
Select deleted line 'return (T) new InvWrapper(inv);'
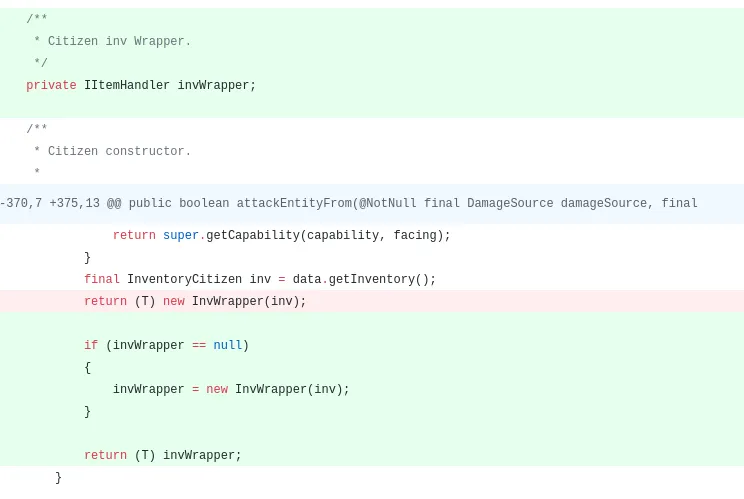tap(372, 301)
